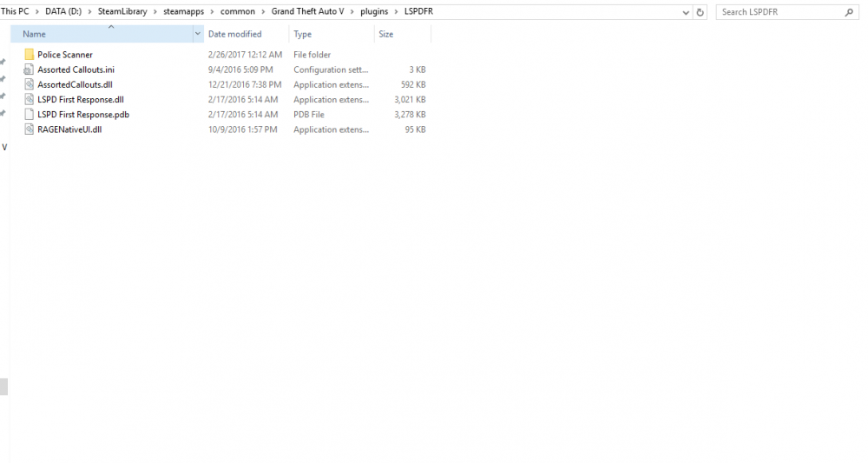Click the AssortedCallouts.dll file icon

coord(29,84)
